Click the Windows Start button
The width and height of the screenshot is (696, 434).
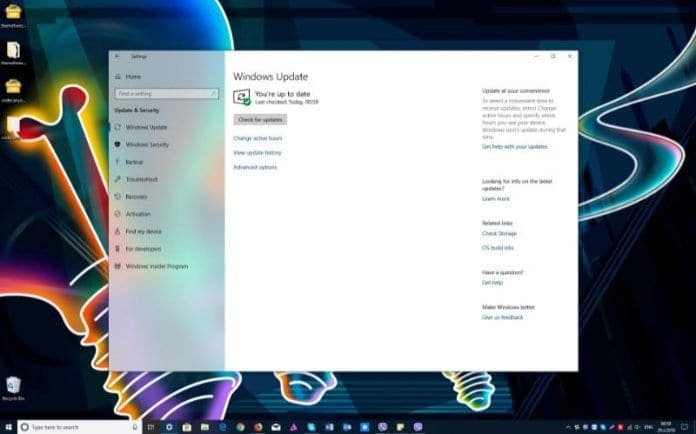(8, 427)
